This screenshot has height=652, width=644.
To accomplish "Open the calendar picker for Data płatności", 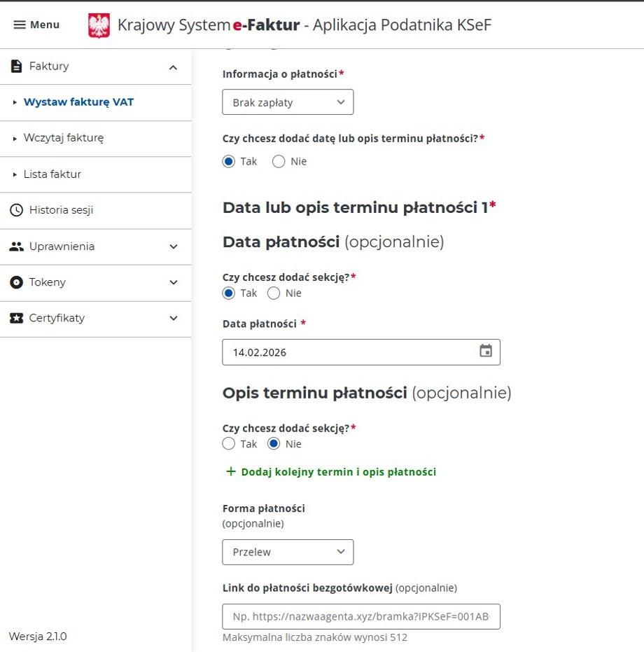I will [486, 352].
